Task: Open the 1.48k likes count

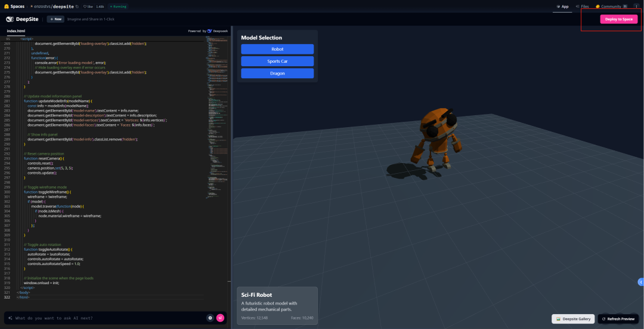Action: tap(100, 7)
